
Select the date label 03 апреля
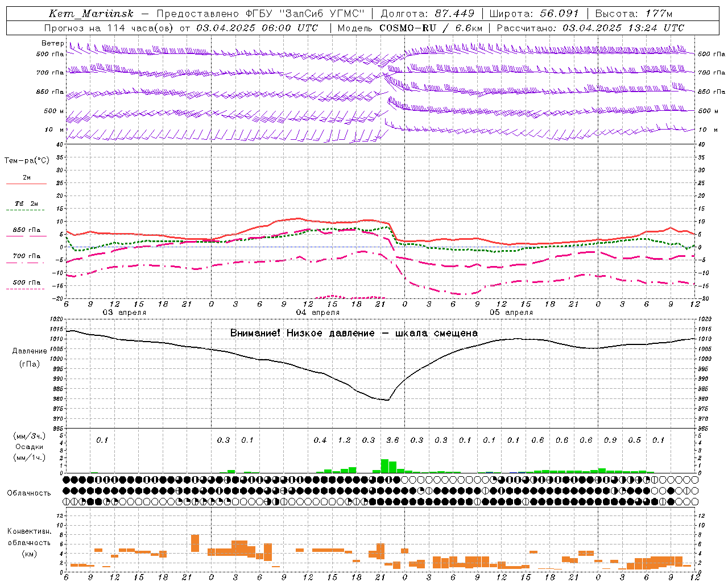124,313
